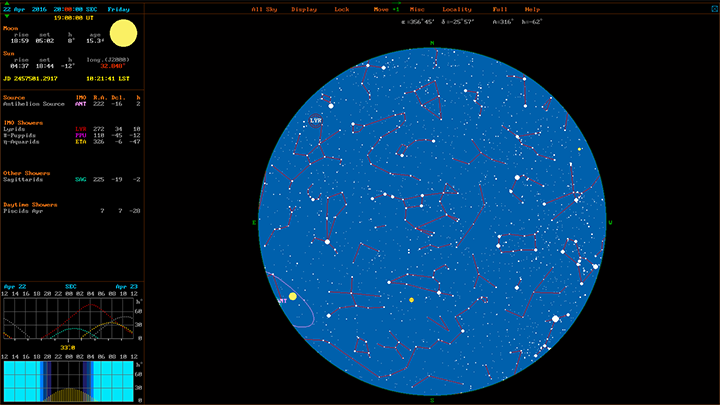720x405 pixels.
Task: Open the Locality settings menu
Action: tap(457, 8)
